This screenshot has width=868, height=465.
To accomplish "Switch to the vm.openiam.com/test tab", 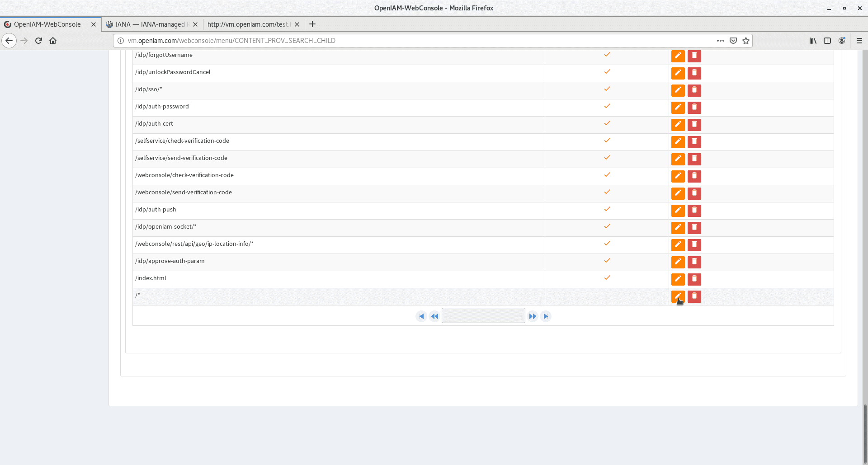I will (x=248, y=24).
